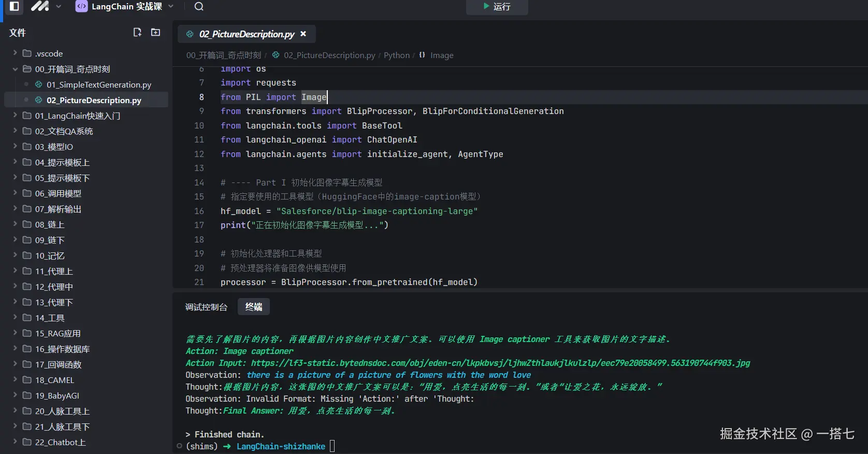Image resolution: width=868 pixels, height=454 pixels.
Task: Click the new folder icon
Action: [x=155, y=32]
